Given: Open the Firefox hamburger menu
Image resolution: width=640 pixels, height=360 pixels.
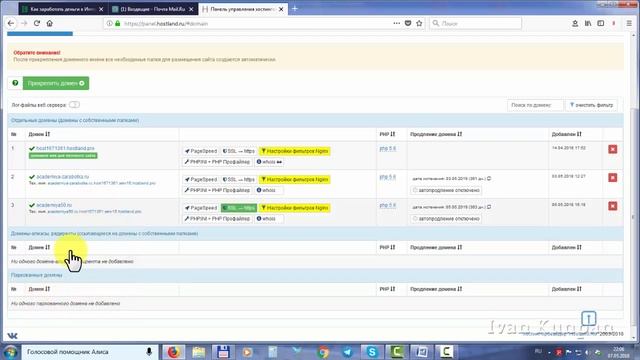Looking at the screenshot, I should (629, 24).
